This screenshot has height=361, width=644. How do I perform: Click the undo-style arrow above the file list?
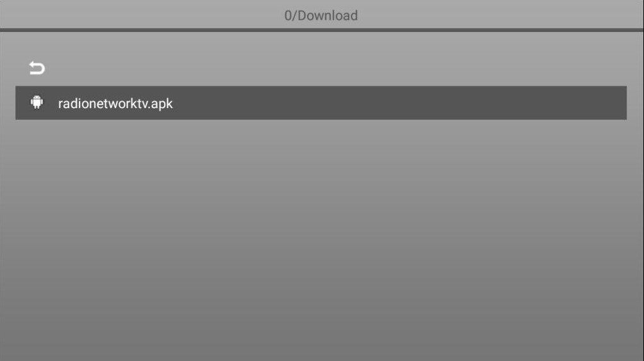(x=37, y=68)
